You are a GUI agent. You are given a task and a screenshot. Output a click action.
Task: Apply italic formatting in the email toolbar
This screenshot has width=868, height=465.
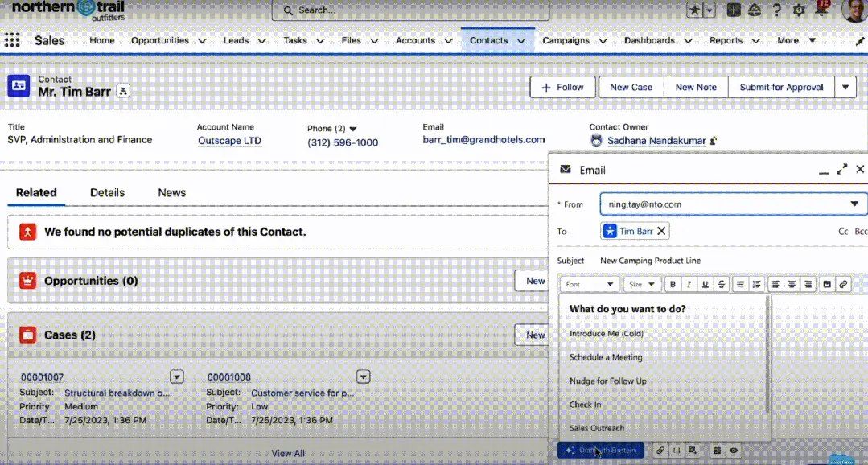click(x=689, y=285)
